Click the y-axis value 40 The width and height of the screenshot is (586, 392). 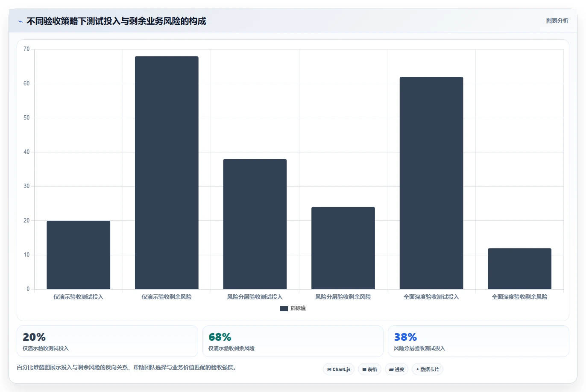(x=26, y=152)
